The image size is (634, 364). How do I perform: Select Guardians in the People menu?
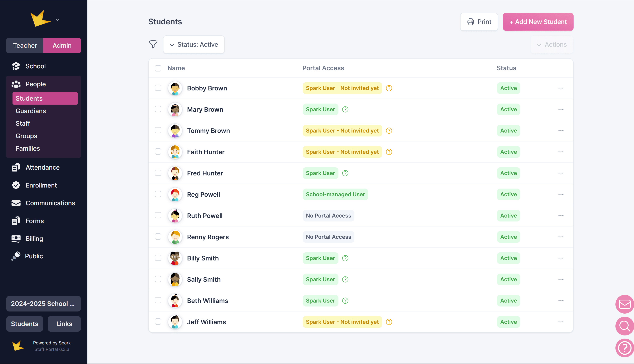[x=30, y=111]
